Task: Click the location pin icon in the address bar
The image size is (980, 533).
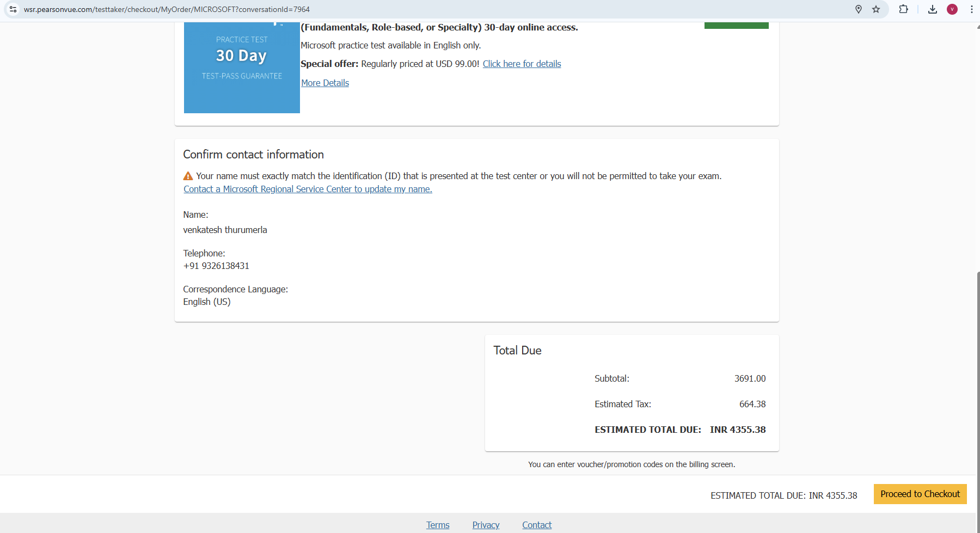Action: [x=859, y=9]
